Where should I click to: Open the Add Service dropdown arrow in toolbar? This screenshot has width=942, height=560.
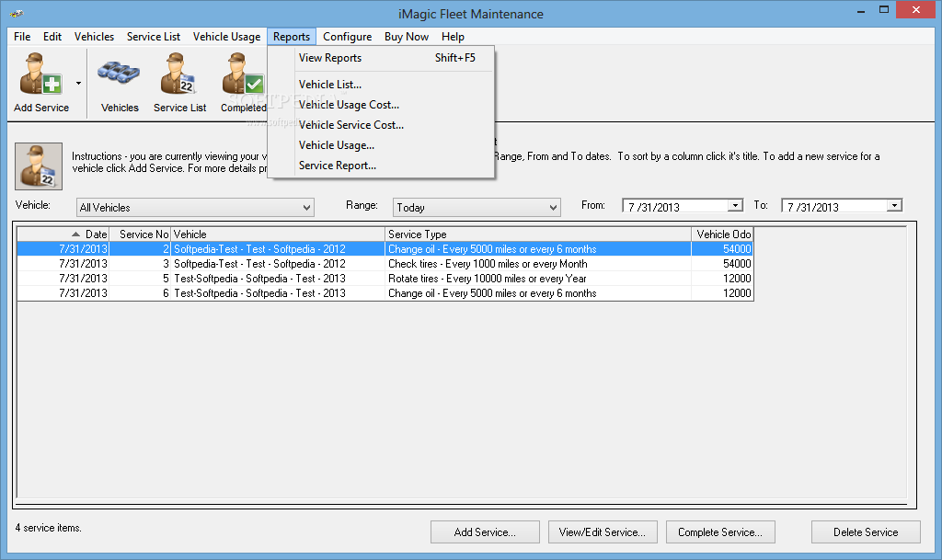79,83
